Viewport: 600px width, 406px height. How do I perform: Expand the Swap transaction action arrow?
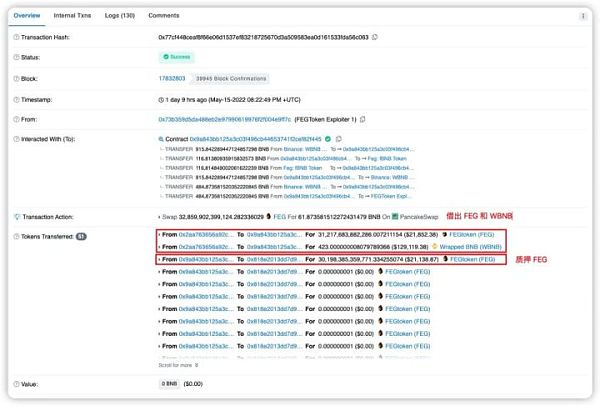[x=160, y=216]
